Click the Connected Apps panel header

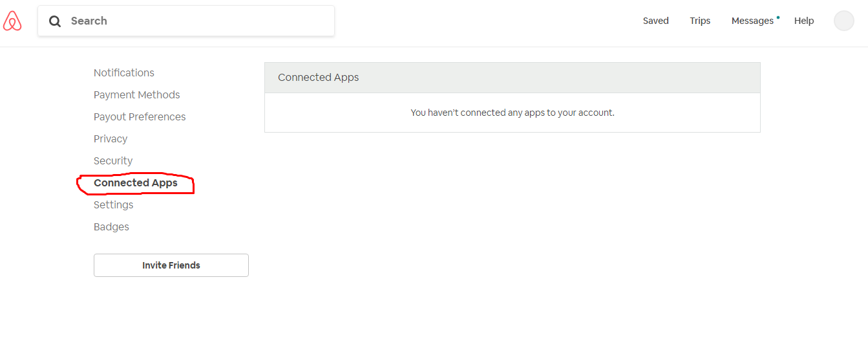click(512, 78)
